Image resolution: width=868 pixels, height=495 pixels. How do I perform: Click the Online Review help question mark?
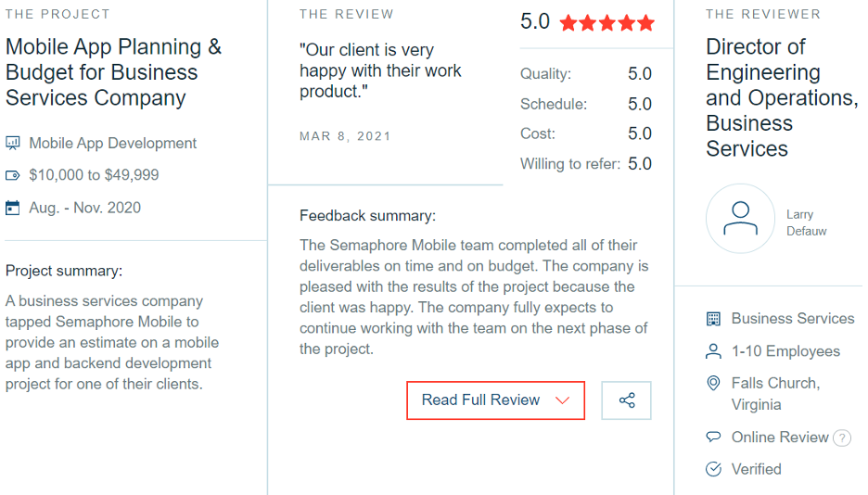tap(842, 438)
